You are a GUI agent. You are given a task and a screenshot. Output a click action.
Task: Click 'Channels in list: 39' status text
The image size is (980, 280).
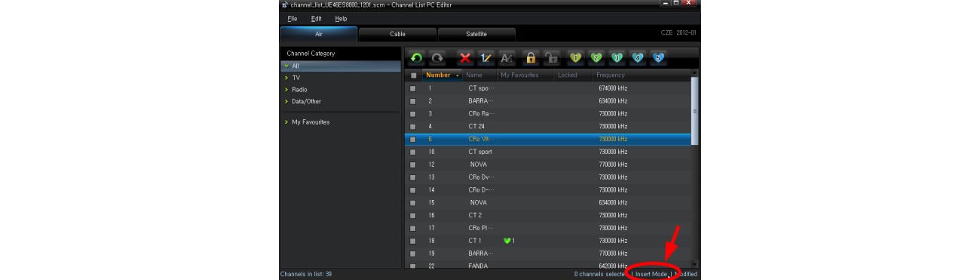[306, 274]
